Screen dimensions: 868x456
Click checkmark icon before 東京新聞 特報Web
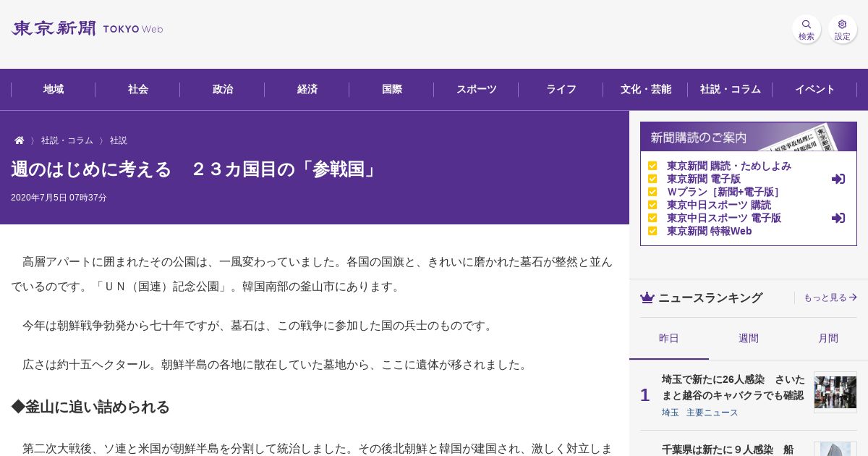pyautogui.click(x=652, y=231)
